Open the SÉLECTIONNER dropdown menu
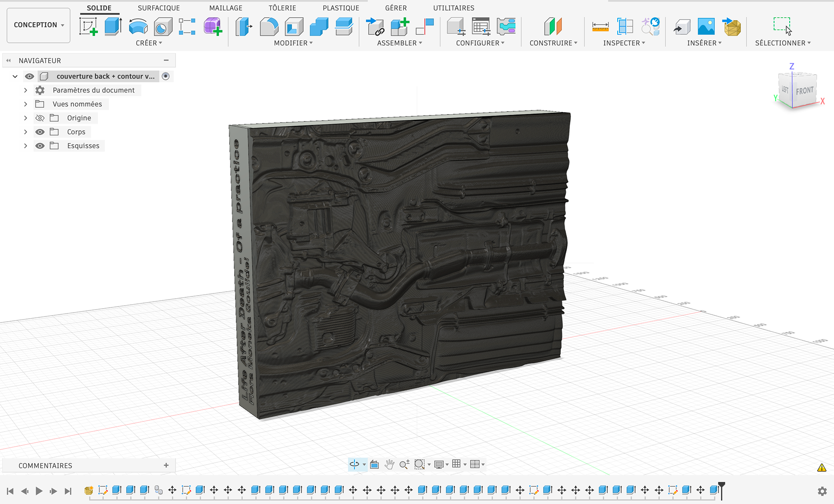The width and height of the screenshot is (834, 504). pyautogui.click(x=783, y=43)
